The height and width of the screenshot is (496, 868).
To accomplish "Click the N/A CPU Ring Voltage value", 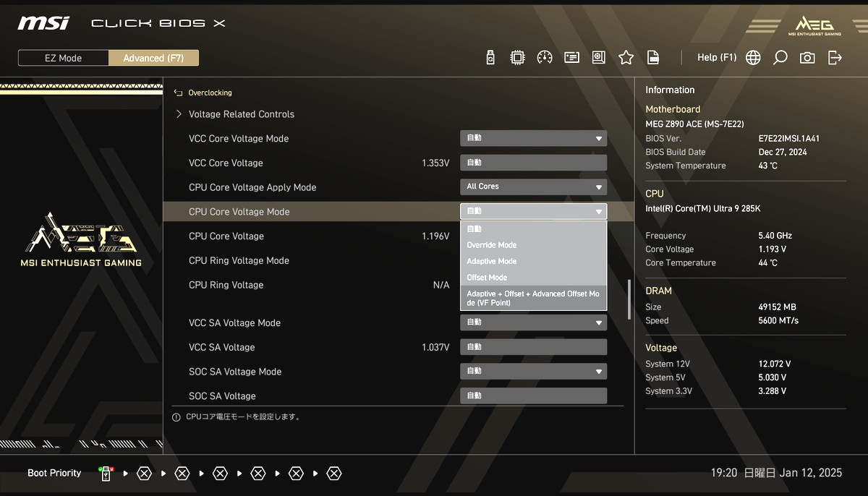I will point(441,286).
